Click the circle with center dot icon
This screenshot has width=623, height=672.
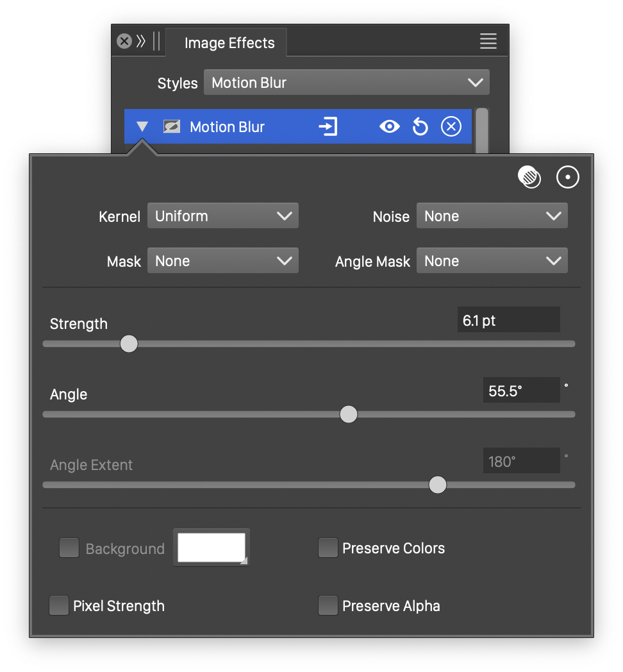[x=567, y=178]
